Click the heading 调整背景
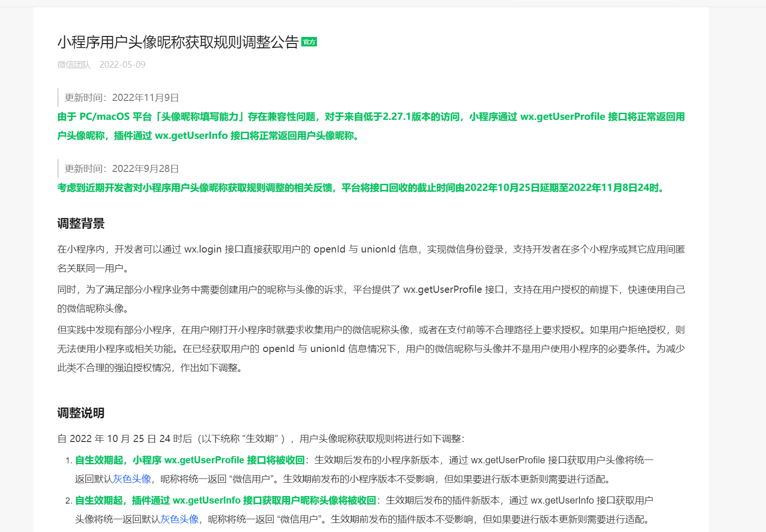This screenshot has height=532, width=766. (x=81, y=224)
